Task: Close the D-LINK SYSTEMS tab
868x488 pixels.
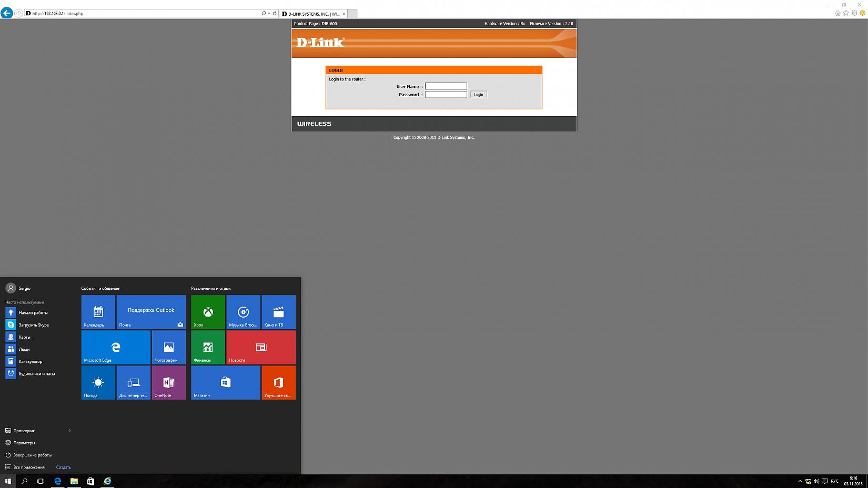Action: [344, 14]
